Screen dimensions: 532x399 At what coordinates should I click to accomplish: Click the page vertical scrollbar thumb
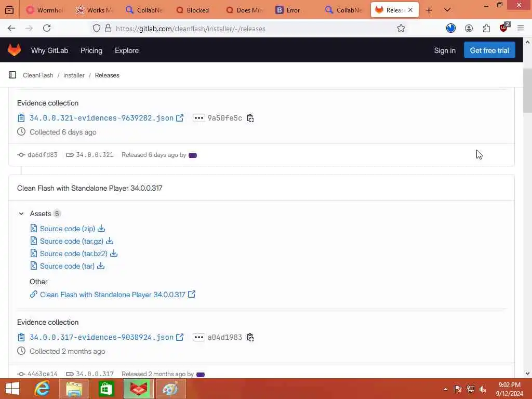coord(527,91)
